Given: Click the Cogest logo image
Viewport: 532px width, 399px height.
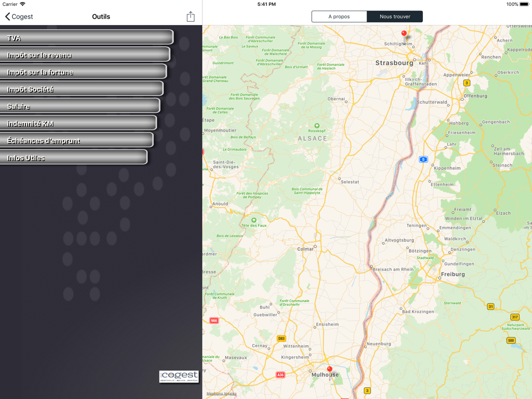Looking at the screenshot, I should [x=179, y=377].
